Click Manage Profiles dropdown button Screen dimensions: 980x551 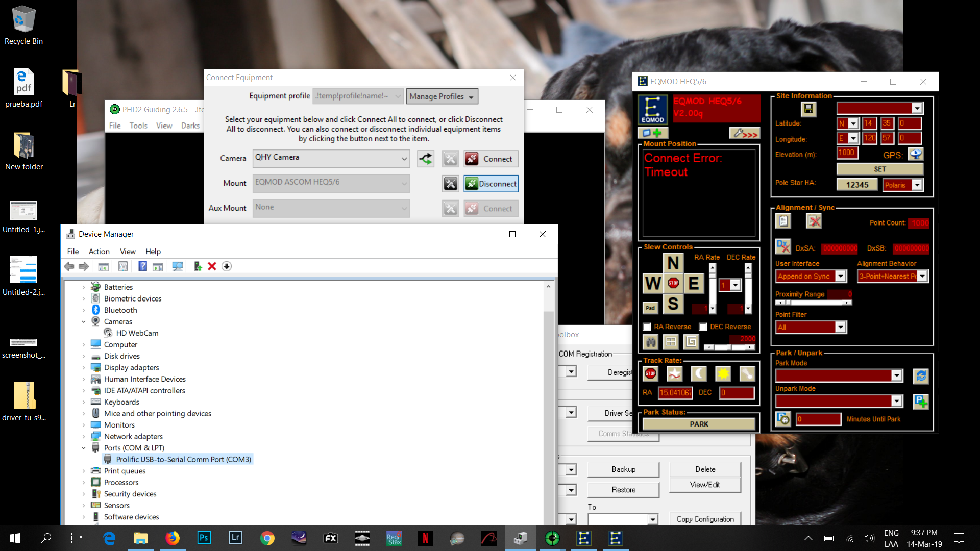pos(442,96)
